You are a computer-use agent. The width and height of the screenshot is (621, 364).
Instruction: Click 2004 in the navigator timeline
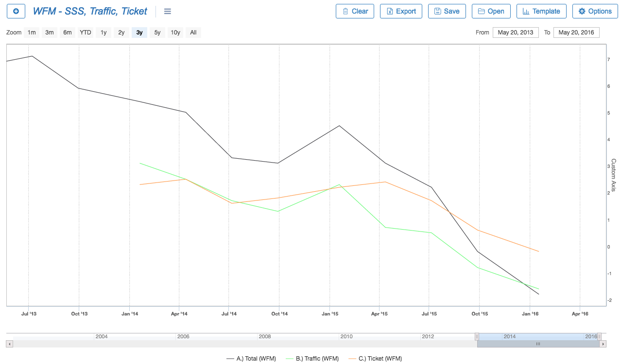102,336
